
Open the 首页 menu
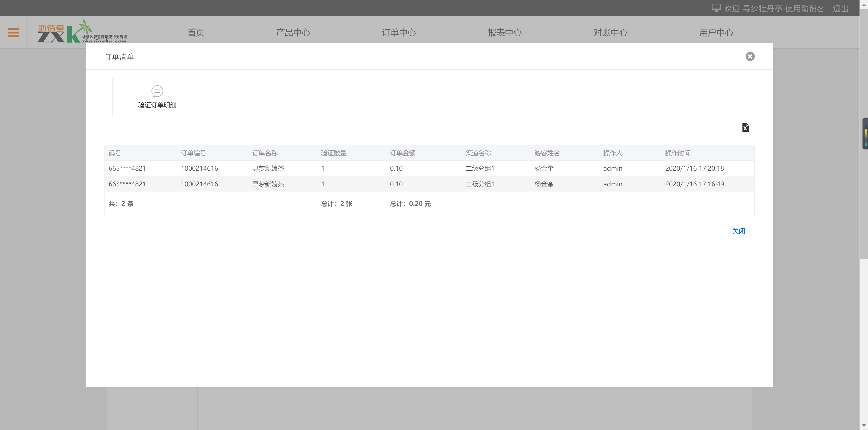(196, 32)
